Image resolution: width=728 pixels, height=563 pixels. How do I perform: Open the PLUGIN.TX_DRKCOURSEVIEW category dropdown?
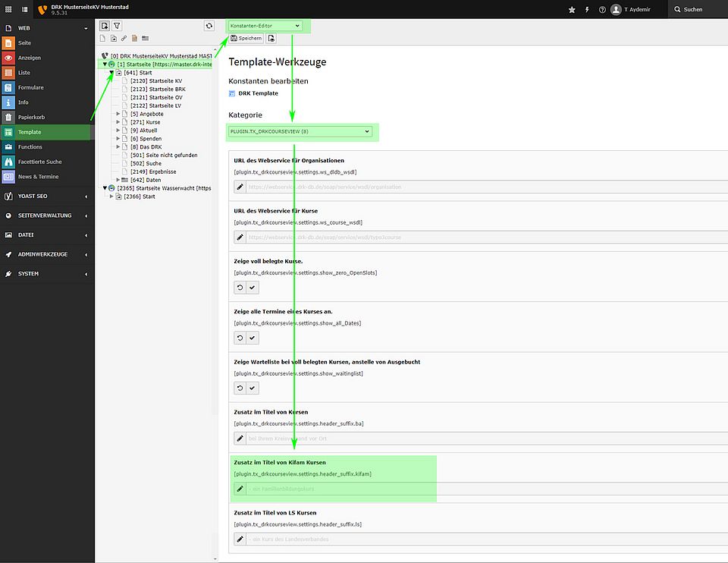pyautogui.click(x=301, y=132)
